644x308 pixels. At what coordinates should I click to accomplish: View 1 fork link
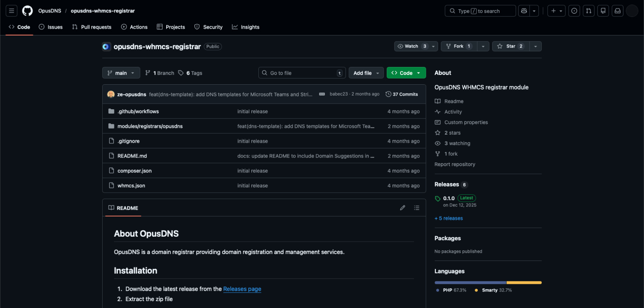click(x=446, y=154)
